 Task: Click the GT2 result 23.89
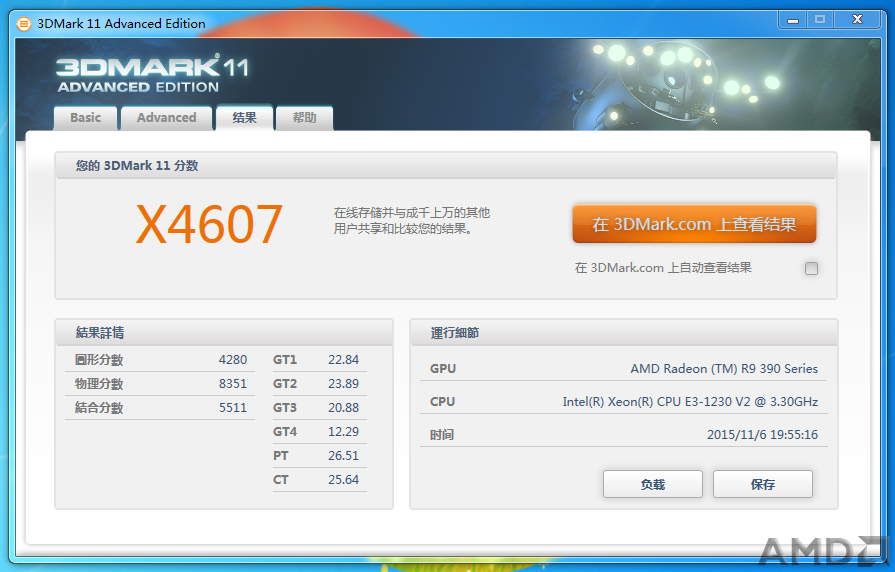343,384
